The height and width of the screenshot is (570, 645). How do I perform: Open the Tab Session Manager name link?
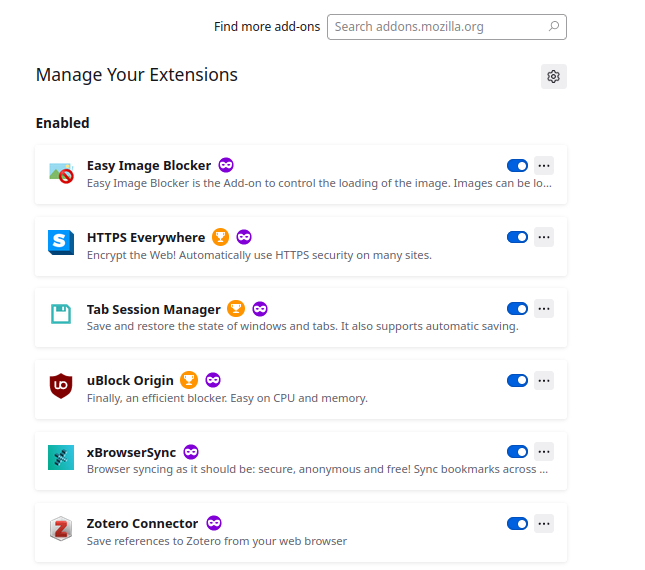point(153,309)
